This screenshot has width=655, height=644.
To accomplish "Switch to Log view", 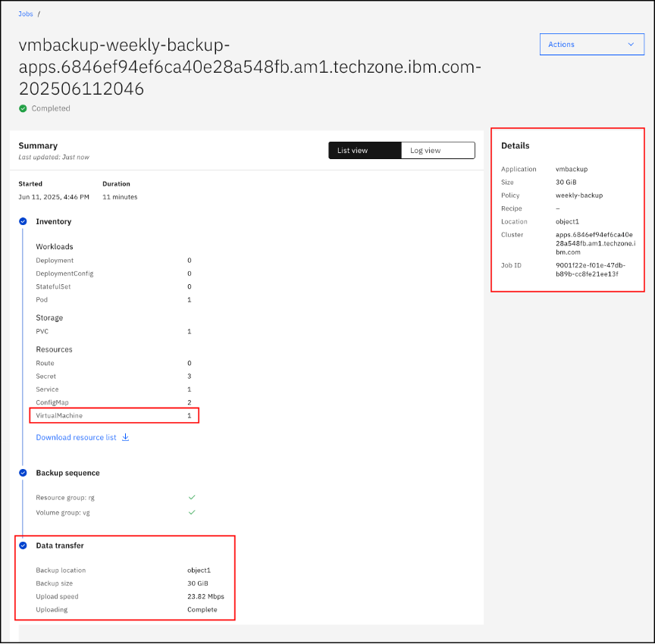I will [x=437, y=151].
